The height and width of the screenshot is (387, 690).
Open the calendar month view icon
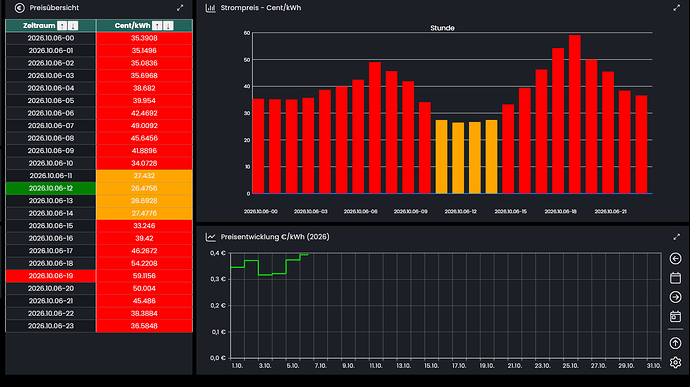pyautogui.click(x=675, y=278)
